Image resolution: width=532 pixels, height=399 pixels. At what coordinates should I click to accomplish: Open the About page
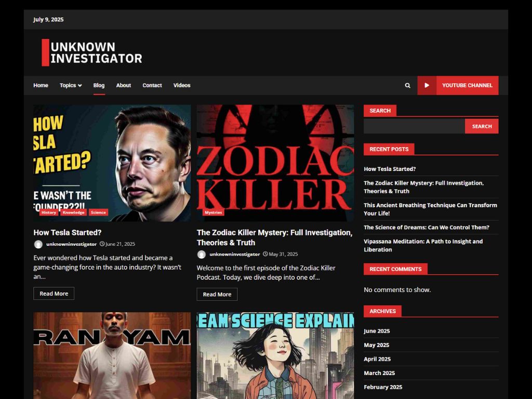click(x=124, y=86)
